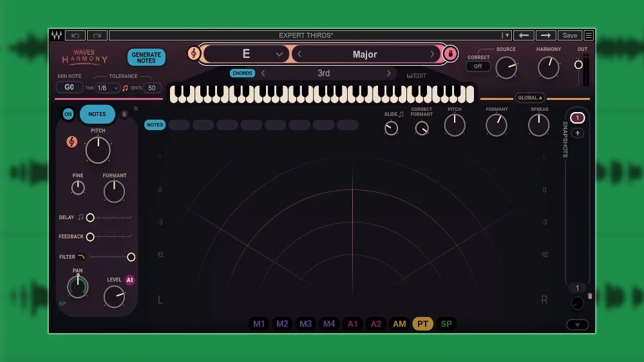
Task: Select previous scale with left chevron
Action: click(x=299, y=54)
